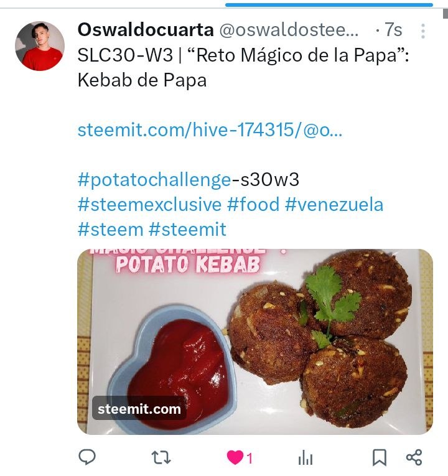
Task: View tweet analytics bar chart icon
Action: (306, 457)
